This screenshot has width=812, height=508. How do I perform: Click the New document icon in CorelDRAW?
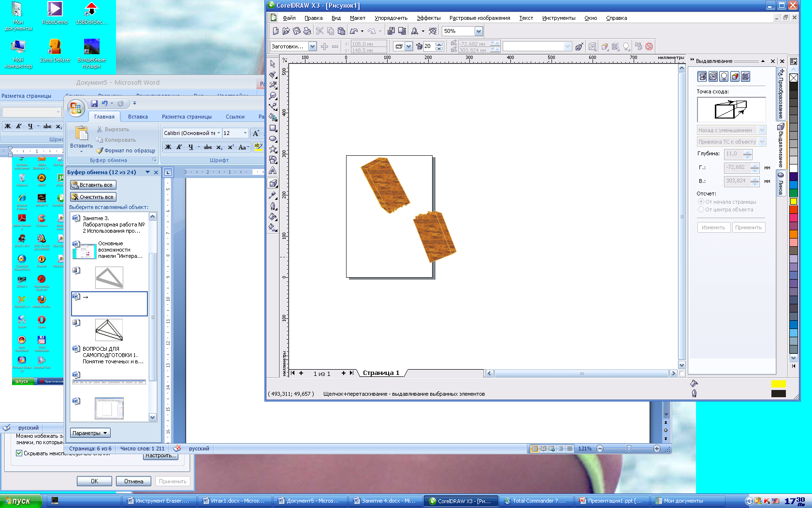pyautogui.click(x=275, y=31)
